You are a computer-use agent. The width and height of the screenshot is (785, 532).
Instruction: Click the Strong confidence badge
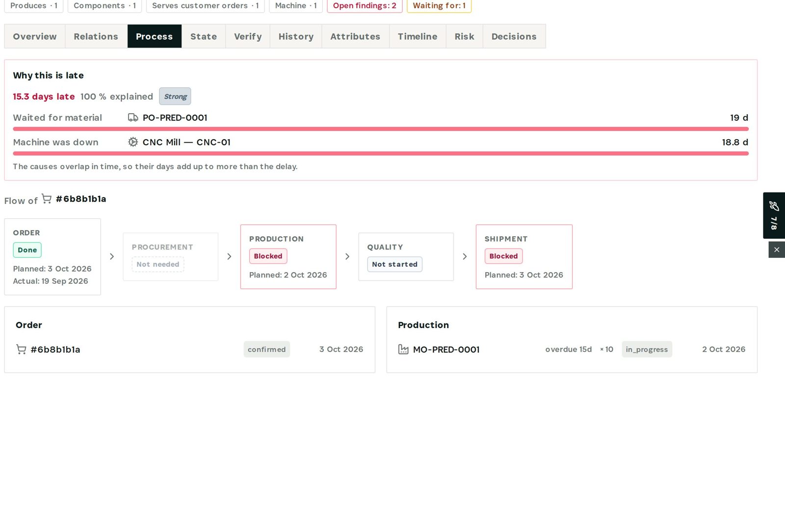175,97
